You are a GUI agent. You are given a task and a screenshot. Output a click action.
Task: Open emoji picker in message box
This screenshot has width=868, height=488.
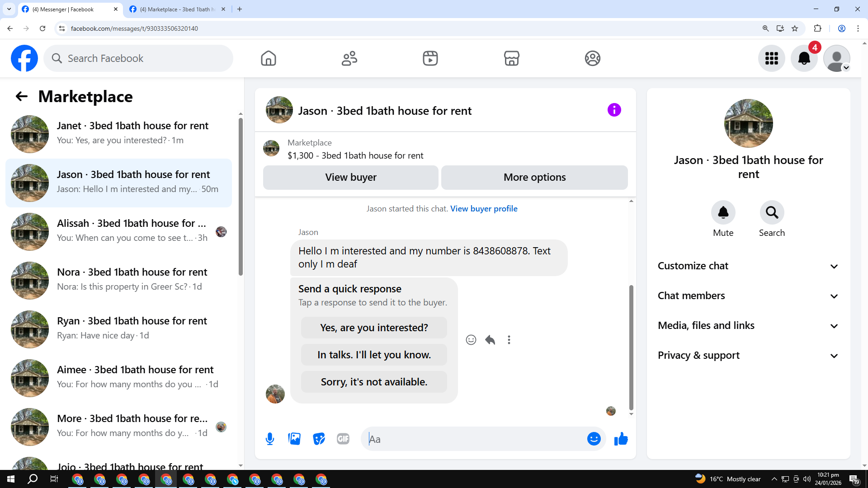(594, 439)
